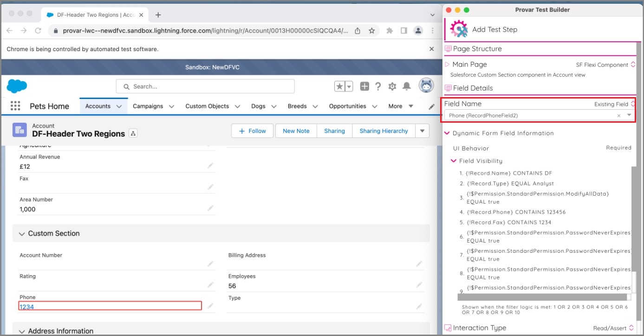Click the Salesforce Help question mark icon
Screen dimensions: 644x336
click(378, 86)
